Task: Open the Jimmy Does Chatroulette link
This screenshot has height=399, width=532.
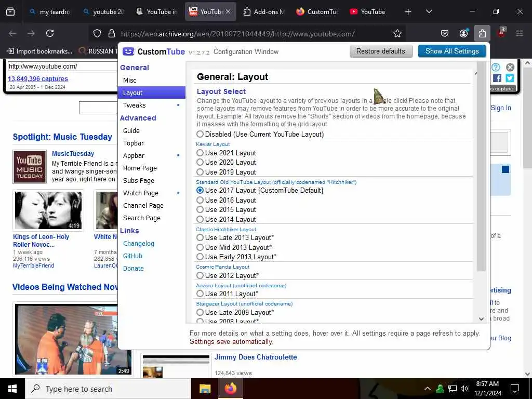Action: (x=256, y=357)
